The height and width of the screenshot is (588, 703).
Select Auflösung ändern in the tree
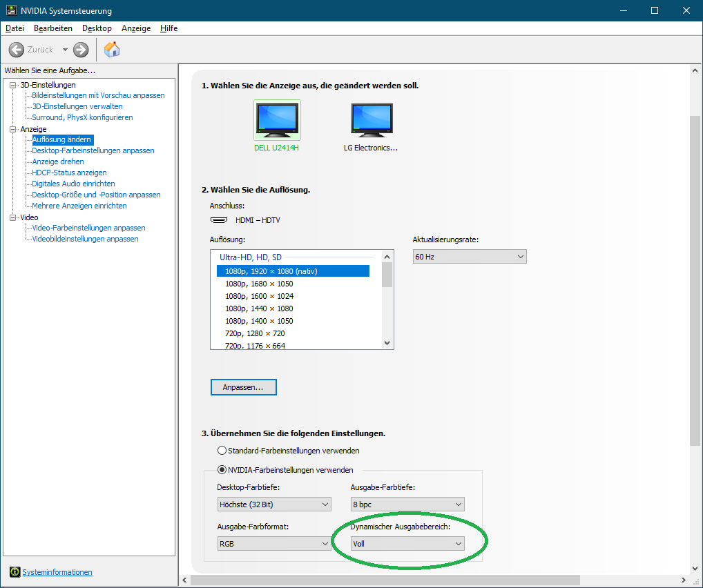click(x=62, y=140)
